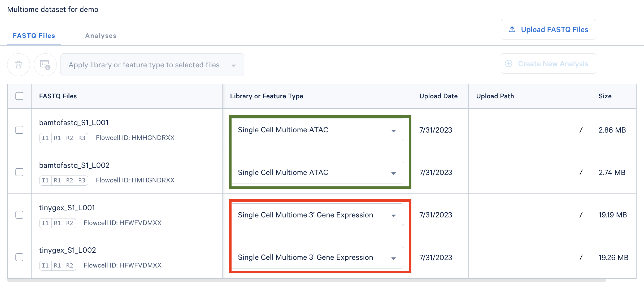644x289 pixels.
Task: Click the trash delete icon
Action: pos(19,65)
